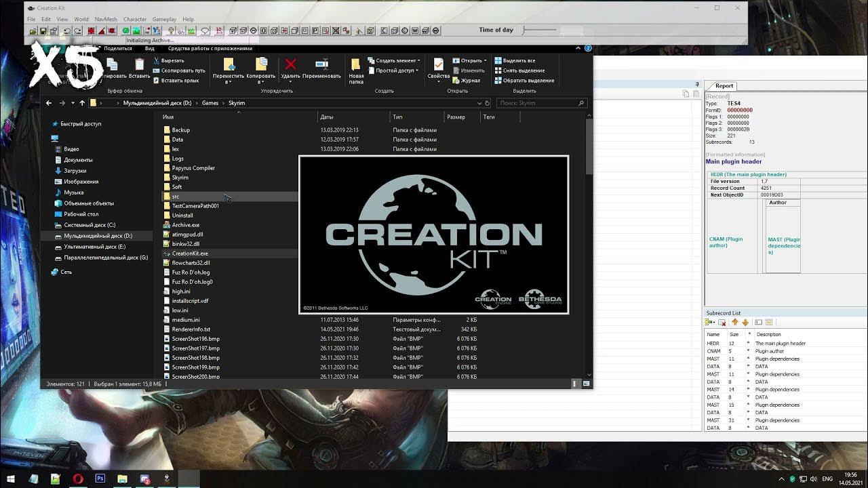The image size is (868, 488).
Task: Click the boxed P icon in Creation Kit toolbar
Action: pyautogui.click(x=315, y=30)
